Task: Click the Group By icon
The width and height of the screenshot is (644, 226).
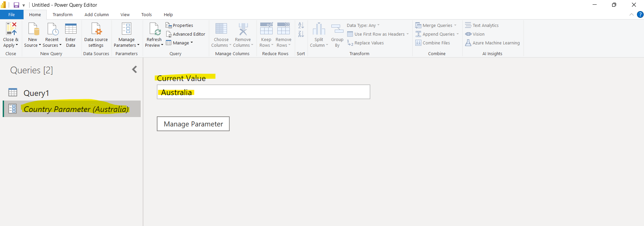Action: pyautogui.click(x=337, y=29)
